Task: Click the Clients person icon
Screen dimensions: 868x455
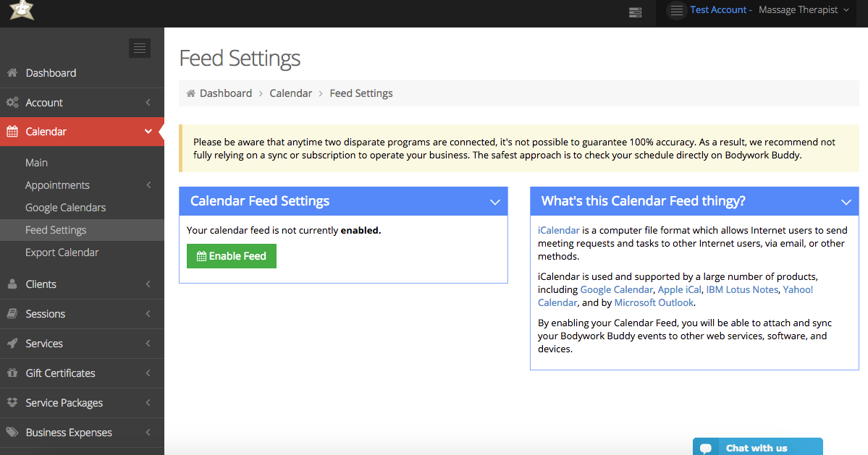Action: (x=12, y=284)
